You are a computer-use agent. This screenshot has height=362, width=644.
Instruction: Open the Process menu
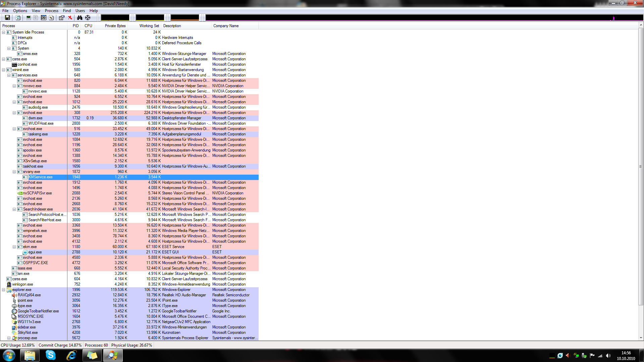click(52, 11)
